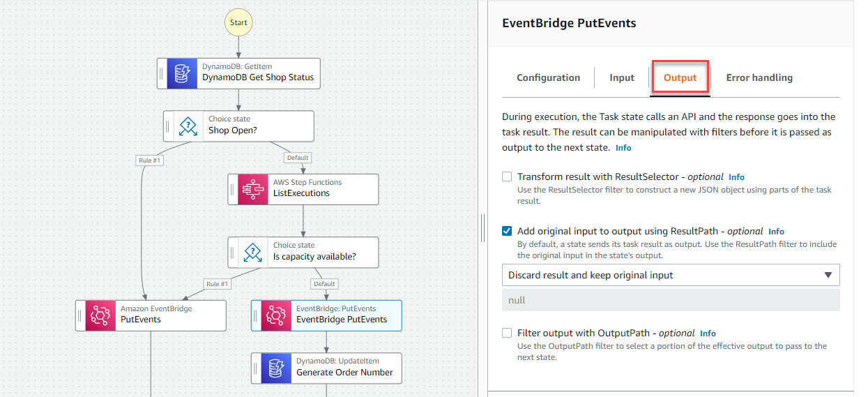Select the ListExecutions state label
This screenshot has height=397, width=868.
point(301,193)
